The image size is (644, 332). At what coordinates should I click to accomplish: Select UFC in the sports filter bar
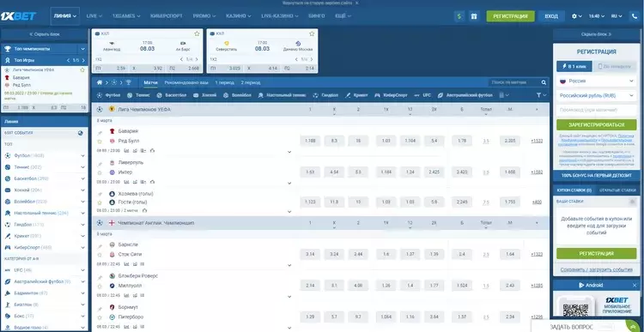[x=422, y=95]
